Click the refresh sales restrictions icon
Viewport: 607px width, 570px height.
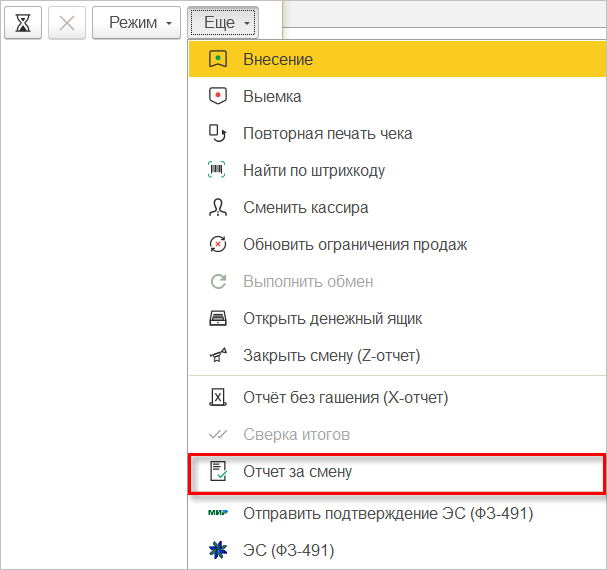point(218,245)
